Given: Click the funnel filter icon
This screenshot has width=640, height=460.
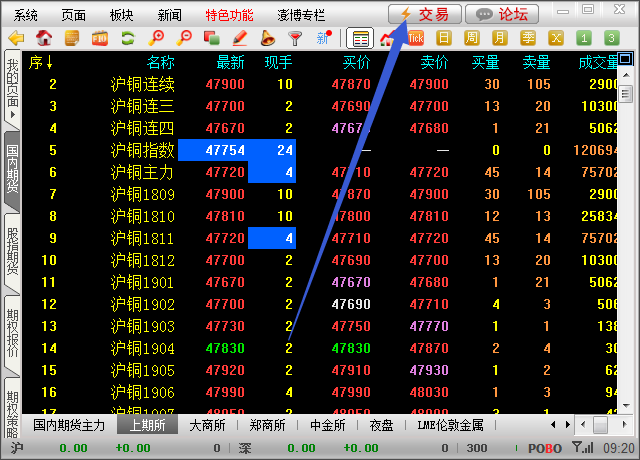Looking at the screenshot, I should (x=295, y=39).
